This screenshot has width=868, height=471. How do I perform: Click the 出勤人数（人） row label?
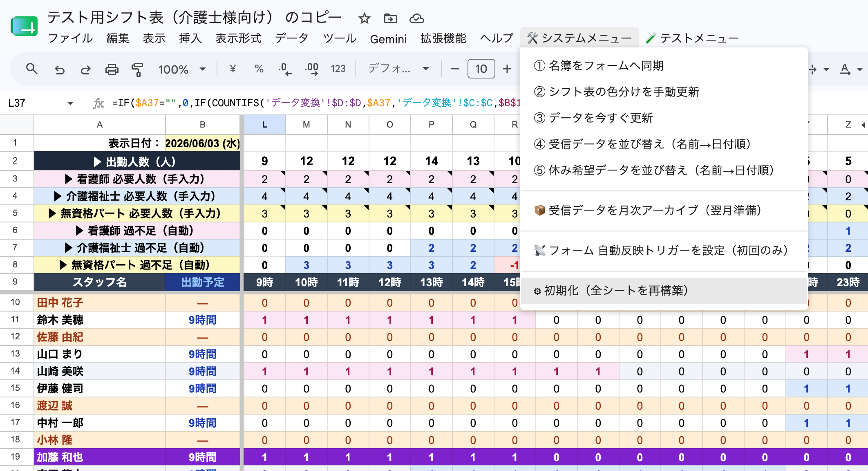point(137,161)
